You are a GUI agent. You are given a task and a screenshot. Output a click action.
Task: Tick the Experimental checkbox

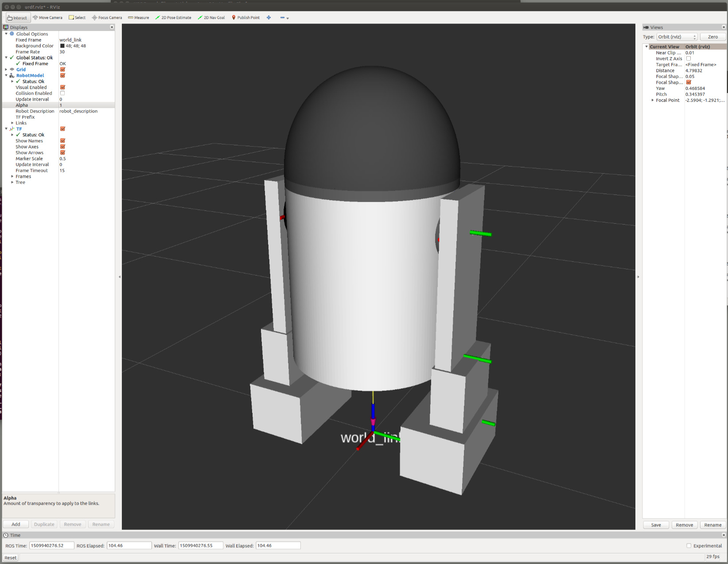point(689,546)
